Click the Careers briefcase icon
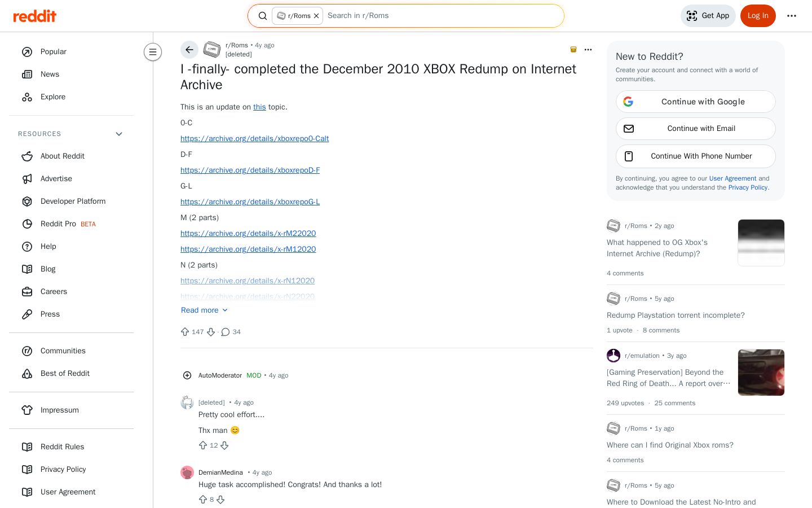The image size is (812, 508). click(x=27, y=292)
